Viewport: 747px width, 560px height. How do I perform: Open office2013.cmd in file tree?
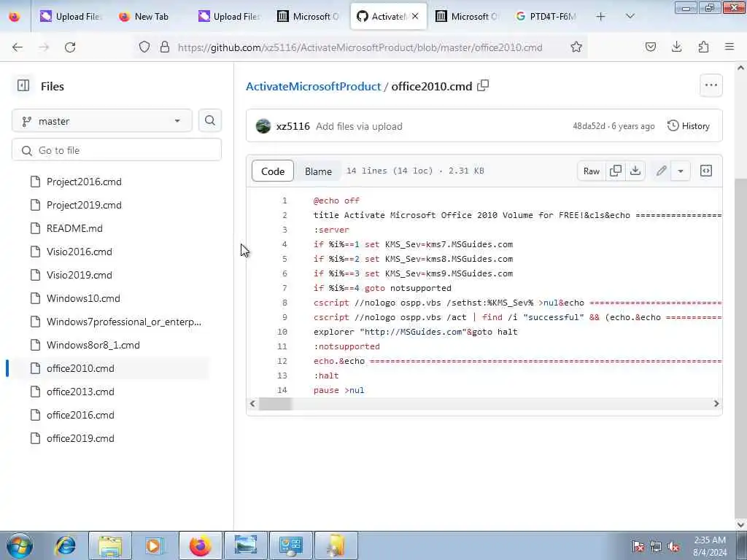pyautogui.click(x=80, y=392)
